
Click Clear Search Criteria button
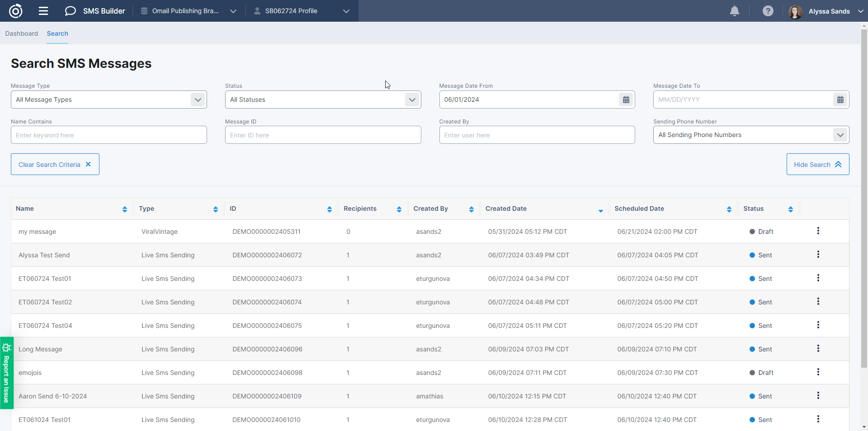[x=55, y=165]
